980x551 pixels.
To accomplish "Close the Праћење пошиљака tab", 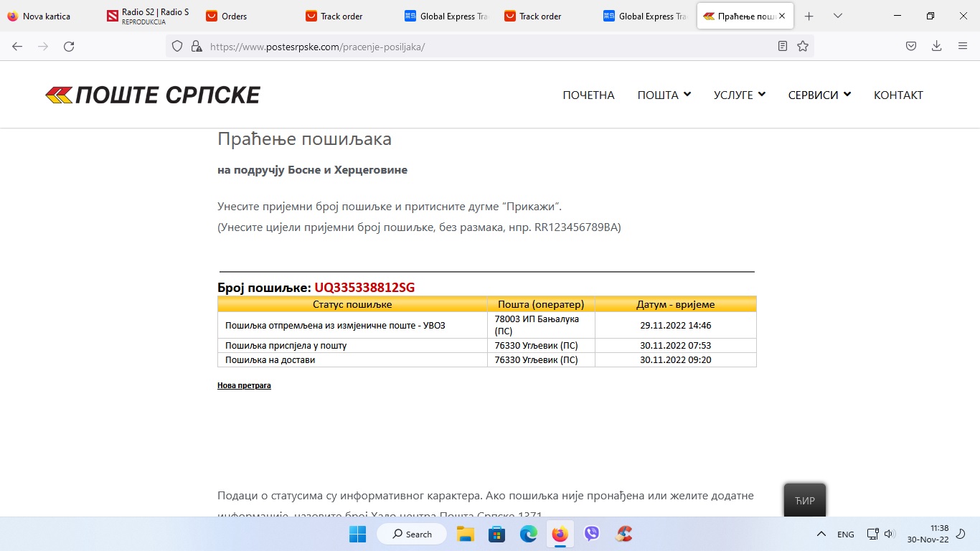I will click(782, 16).
